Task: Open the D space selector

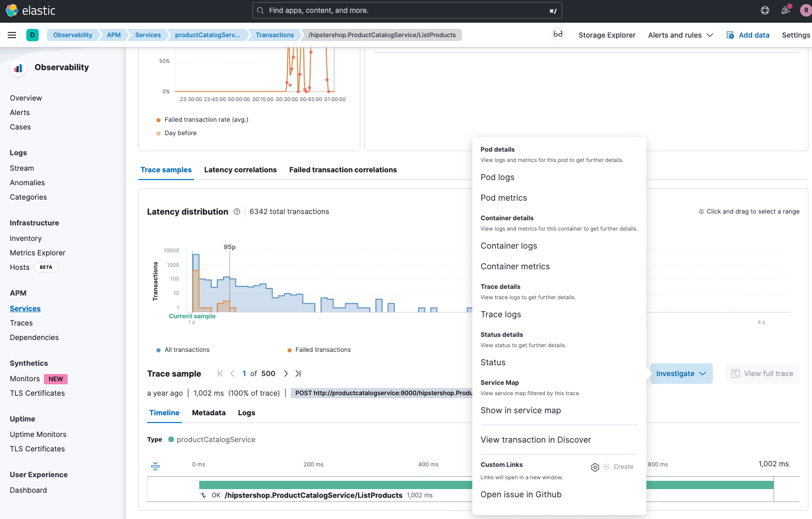Action: coord(33,35)
